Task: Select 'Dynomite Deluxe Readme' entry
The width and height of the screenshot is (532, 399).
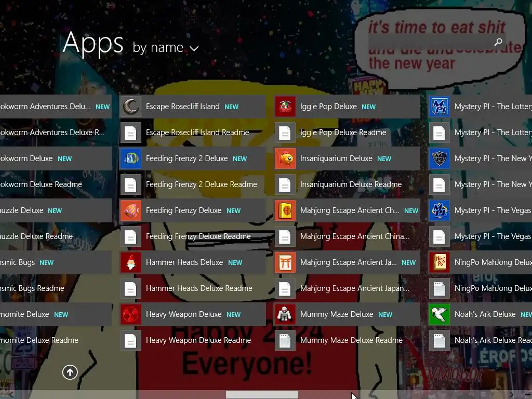Action: (56, 340)
